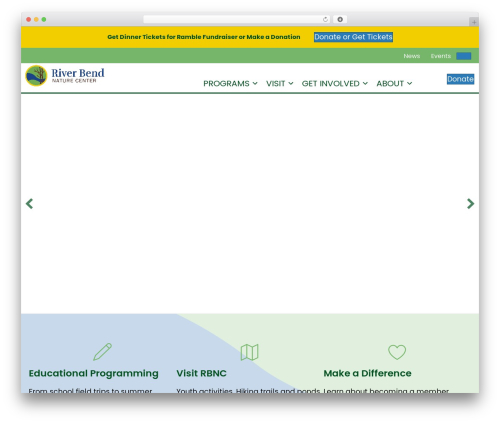Click the heart icon above Make a Difference
Viewport: 500px width, 423px height.
click(x=397, y=352)
